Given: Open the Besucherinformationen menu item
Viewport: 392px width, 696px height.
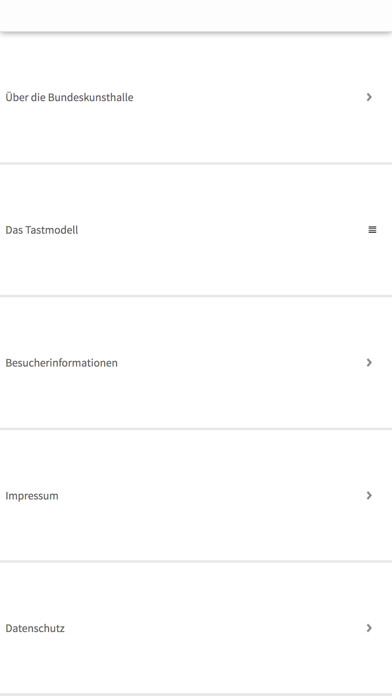Looking at the screenshot, I should [196, 363].
